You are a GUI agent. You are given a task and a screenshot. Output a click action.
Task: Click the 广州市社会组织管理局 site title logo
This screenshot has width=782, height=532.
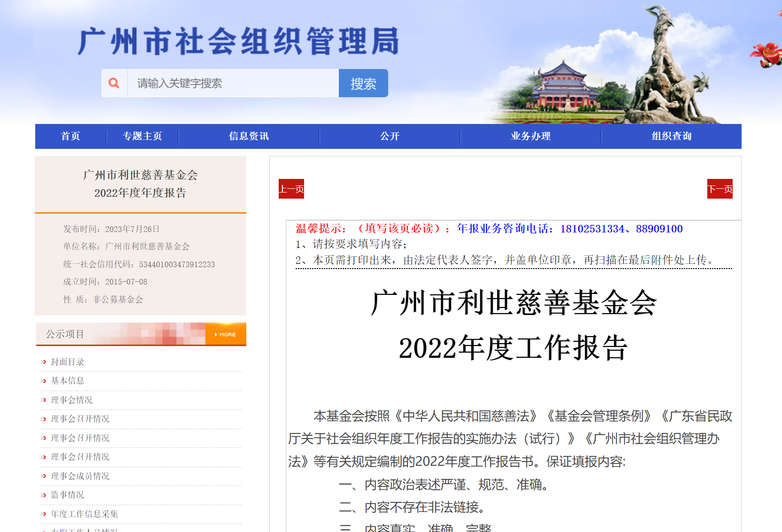pyautogui.click(x=238, y=41)
